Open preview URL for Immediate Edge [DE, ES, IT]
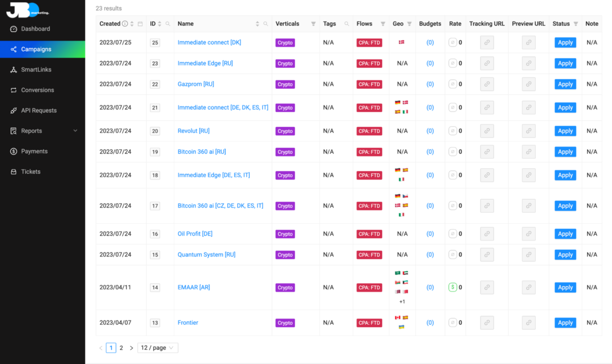The width and height of the screenshot is (612, 364). [529, 175]
